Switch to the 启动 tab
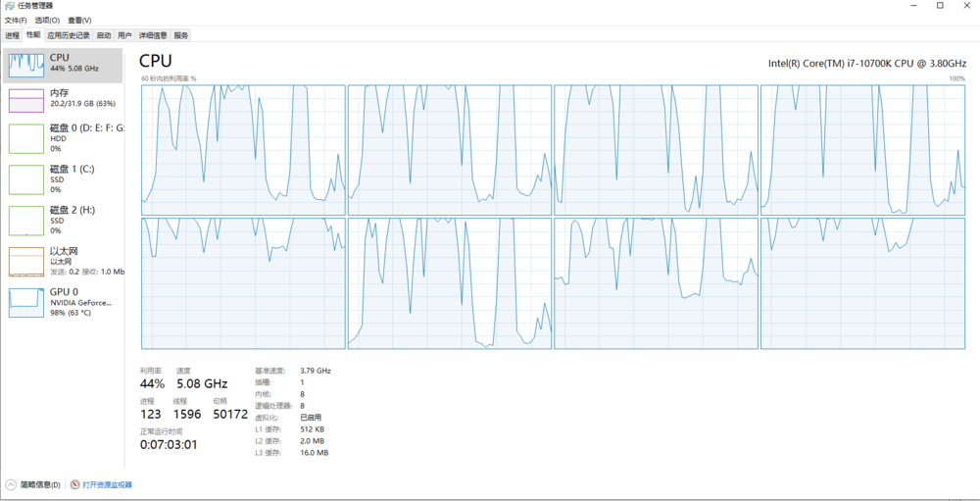 coord(104,35)
